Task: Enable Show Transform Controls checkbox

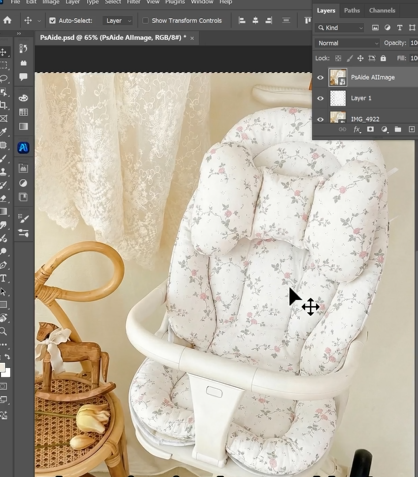Action: tap(145, 21)
